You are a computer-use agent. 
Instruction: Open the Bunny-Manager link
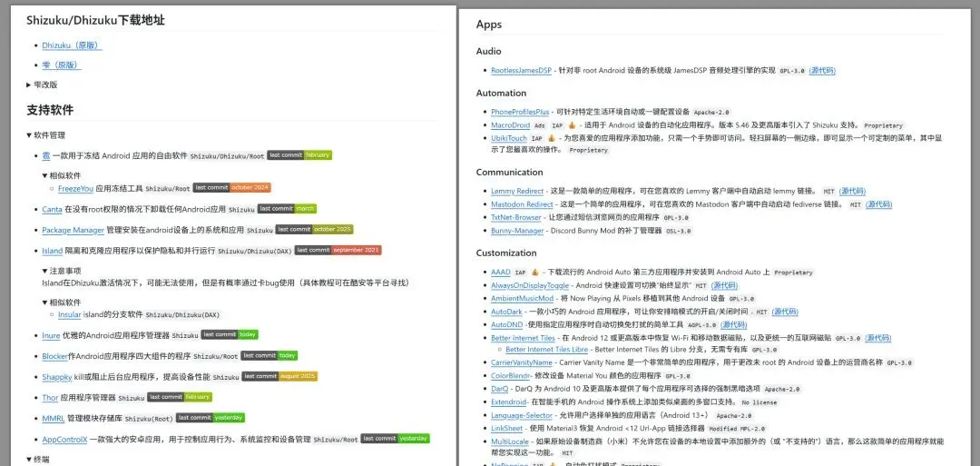(x=517, y=231)
